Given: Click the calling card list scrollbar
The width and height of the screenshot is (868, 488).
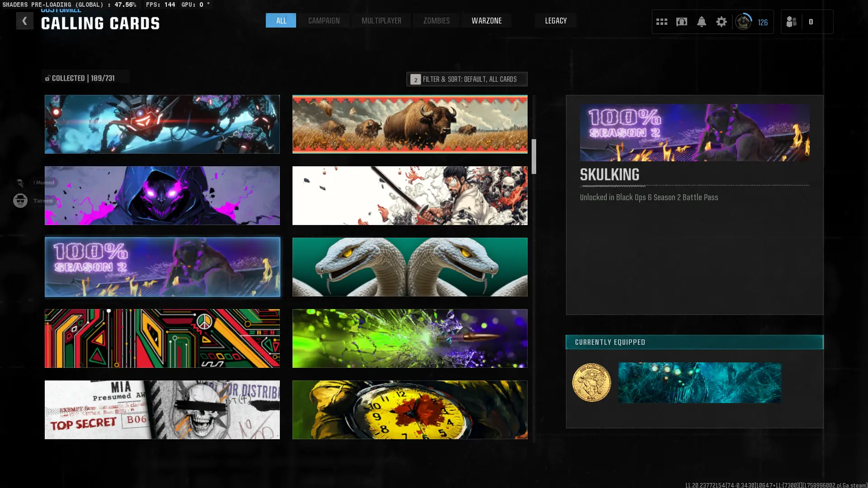Looking at the screenshot, I should [534, 156].
